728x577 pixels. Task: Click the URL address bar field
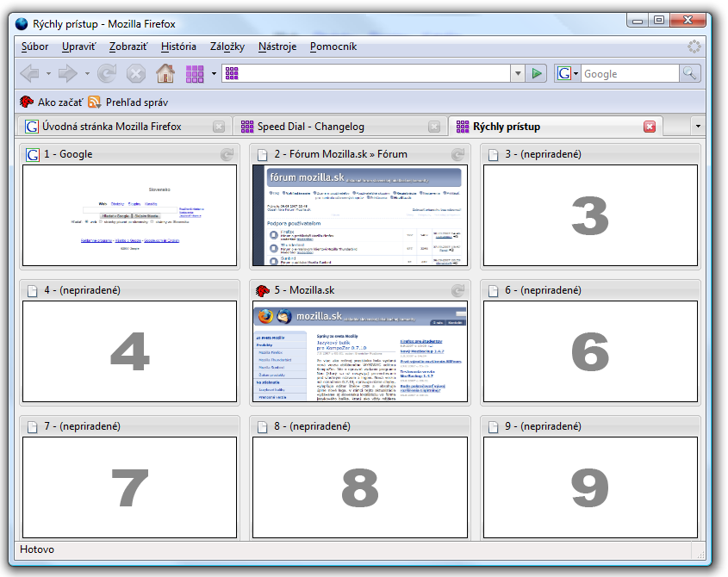point(366,73)
